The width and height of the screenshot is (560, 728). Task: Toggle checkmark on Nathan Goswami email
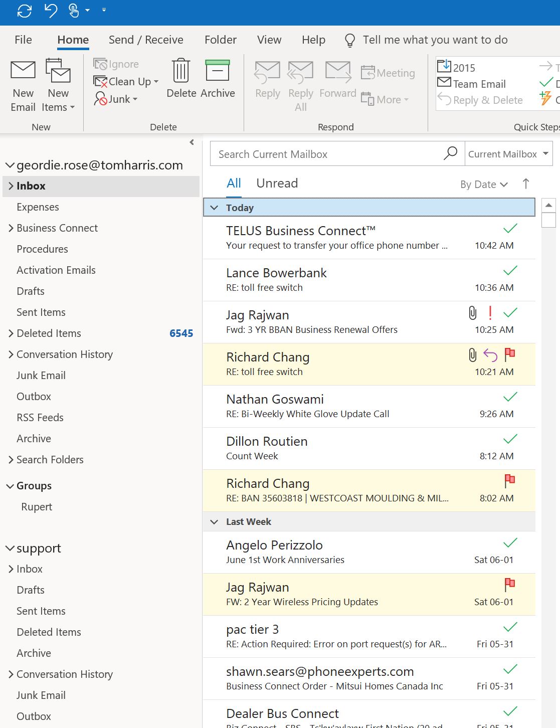pos(510,397)
